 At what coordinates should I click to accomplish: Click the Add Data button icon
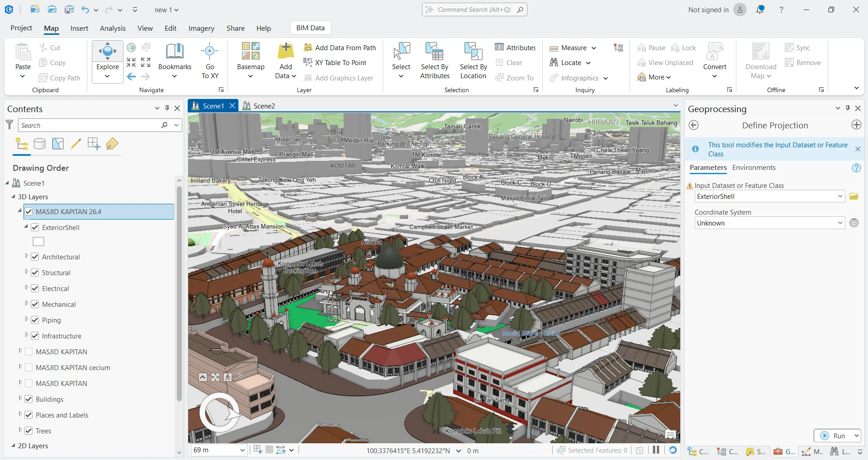pyautogui.click(x=286, y=51)
